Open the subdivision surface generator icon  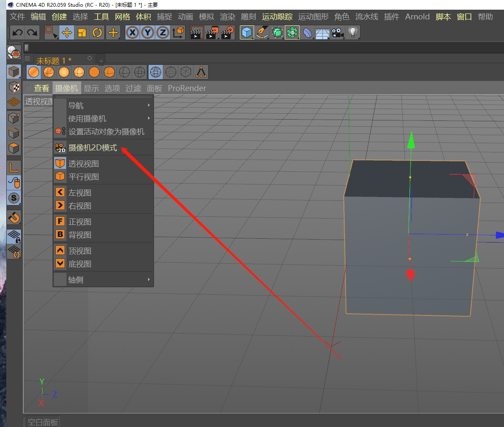(277, 32)
